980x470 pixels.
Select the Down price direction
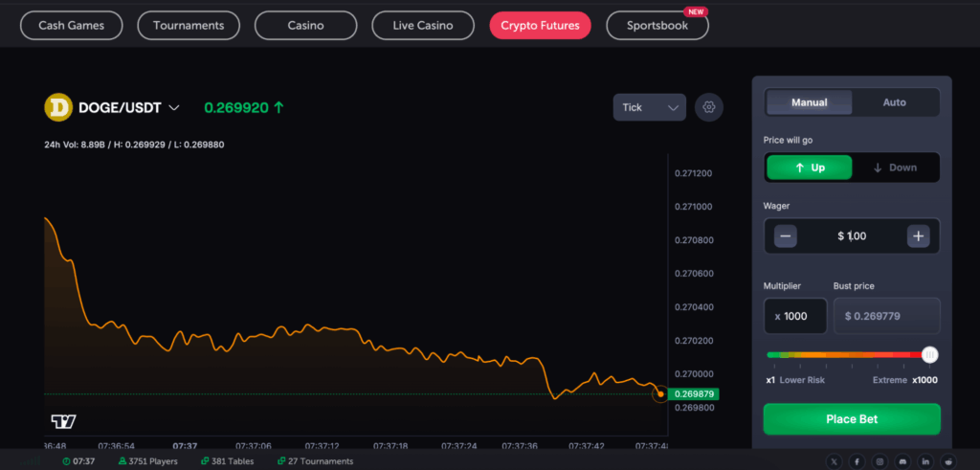(895, 168)
